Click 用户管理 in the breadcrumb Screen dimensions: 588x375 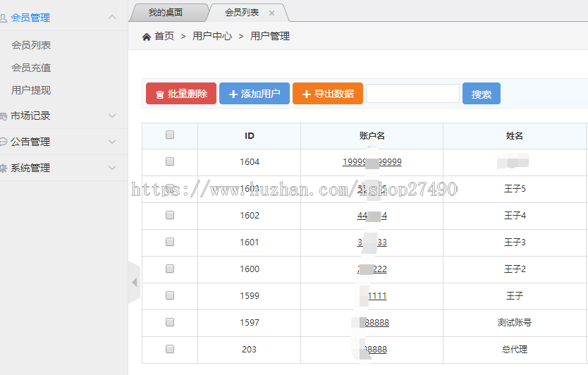[x=270, y=37]
